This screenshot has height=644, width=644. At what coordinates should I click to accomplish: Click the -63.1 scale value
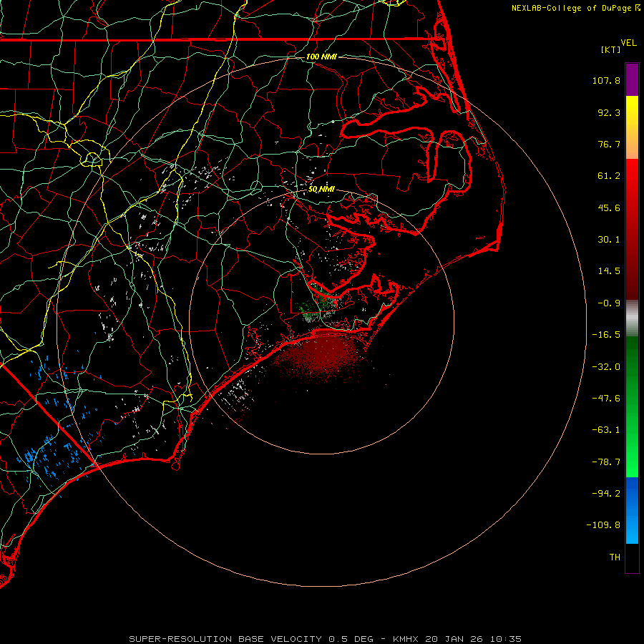[x=606, y=430]
